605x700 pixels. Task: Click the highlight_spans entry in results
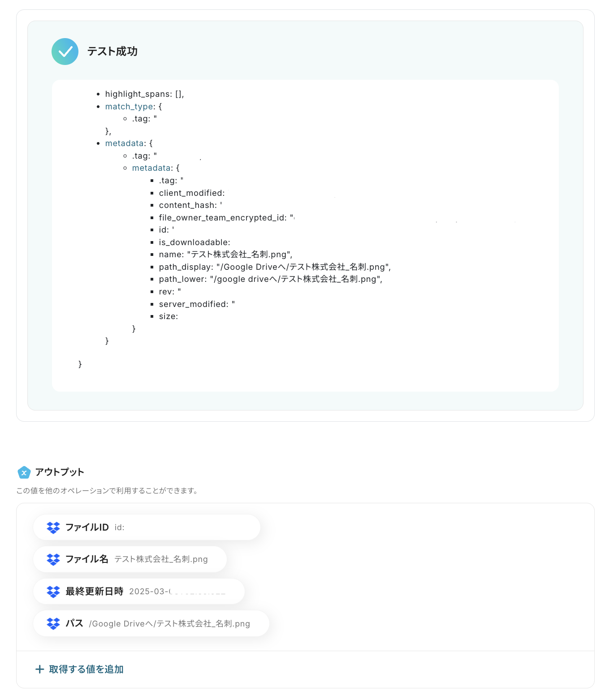[144, 94]
